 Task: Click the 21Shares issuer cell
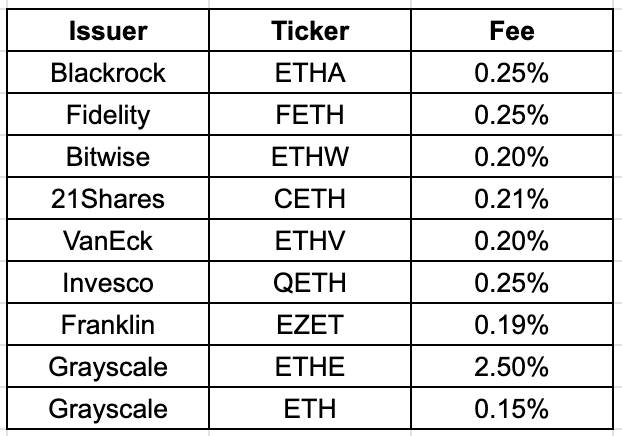[108, 198]
